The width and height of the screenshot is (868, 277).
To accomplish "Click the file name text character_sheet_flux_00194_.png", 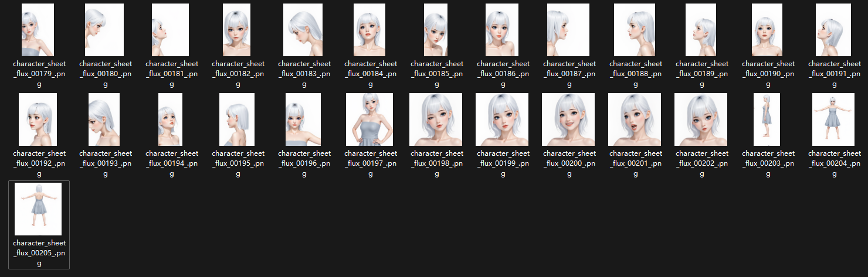I will [x=172, y=163].
